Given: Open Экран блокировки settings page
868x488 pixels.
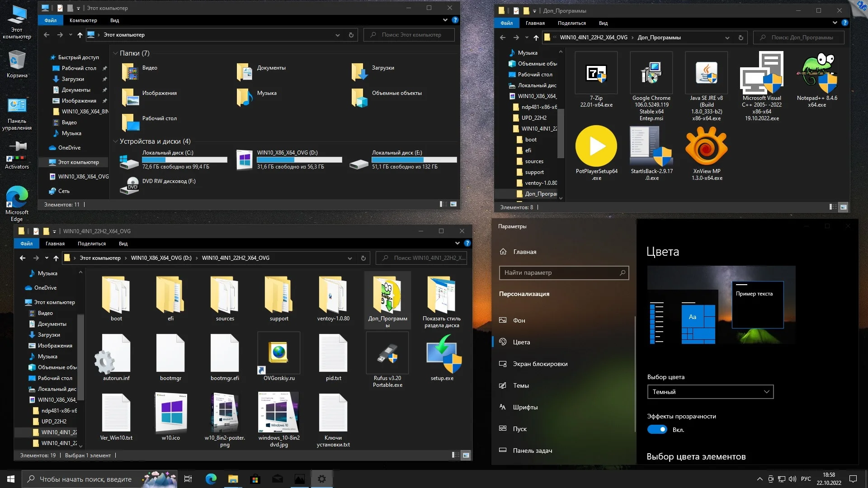Looking at the screenshot, I should [540, 364].
